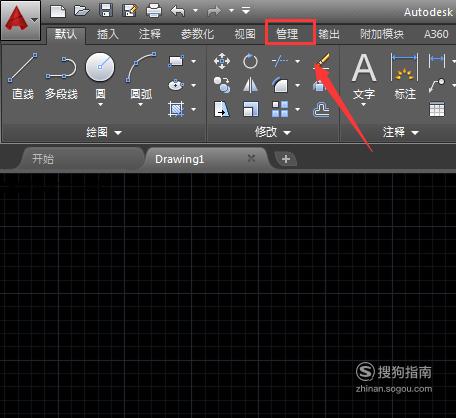Open the 注释 ribbon tab
456x418 pixels.
click(x=150, y=34)
